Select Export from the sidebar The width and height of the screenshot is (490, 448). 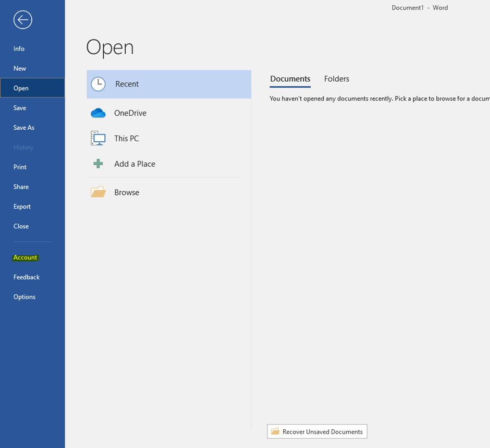22,207
